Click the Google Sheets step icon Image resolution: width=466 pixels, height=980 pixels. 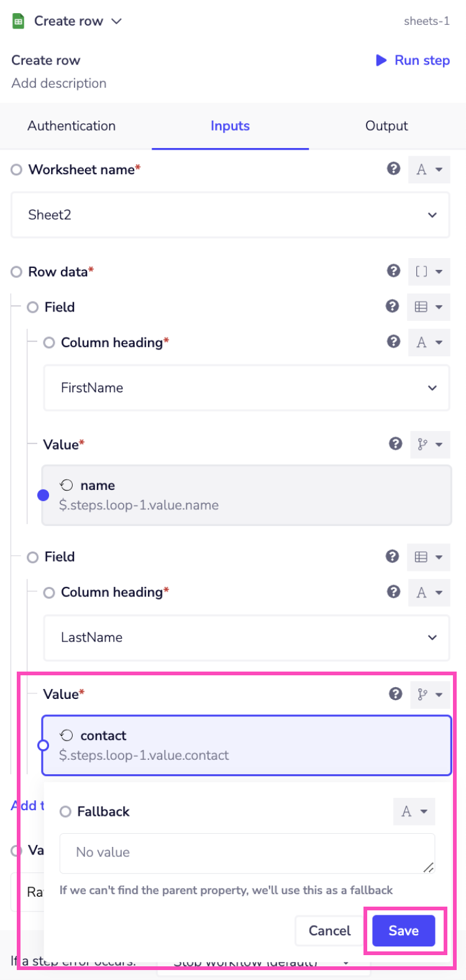pyautogui.click(x=17, y=21)
